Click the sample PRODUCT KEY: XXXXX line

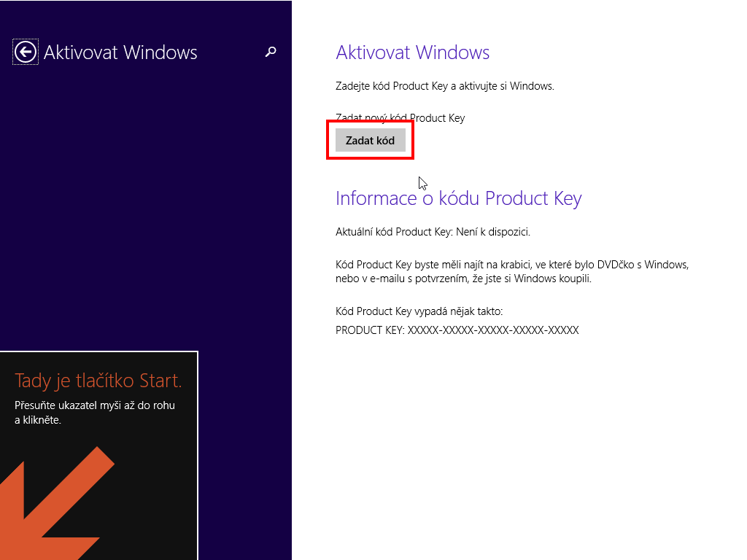click(x=457, y=330)
